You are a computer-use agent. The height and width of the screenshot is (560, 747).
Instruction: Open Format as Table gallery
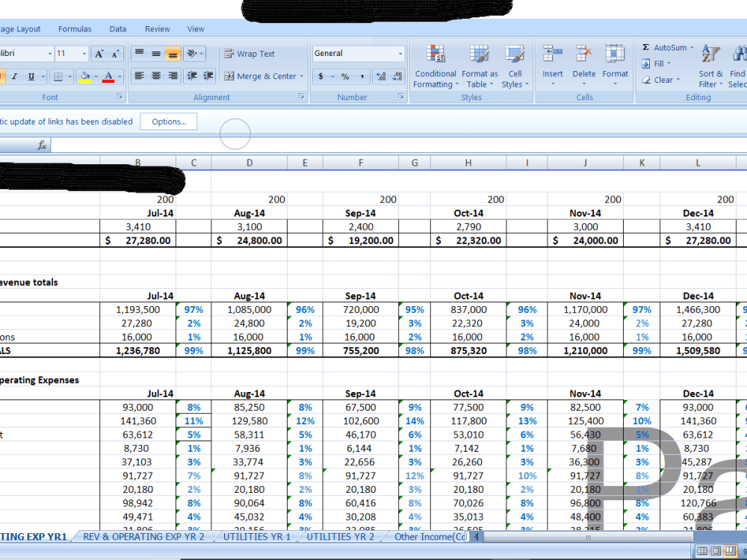pyautogui.click(x=480, y=66)
